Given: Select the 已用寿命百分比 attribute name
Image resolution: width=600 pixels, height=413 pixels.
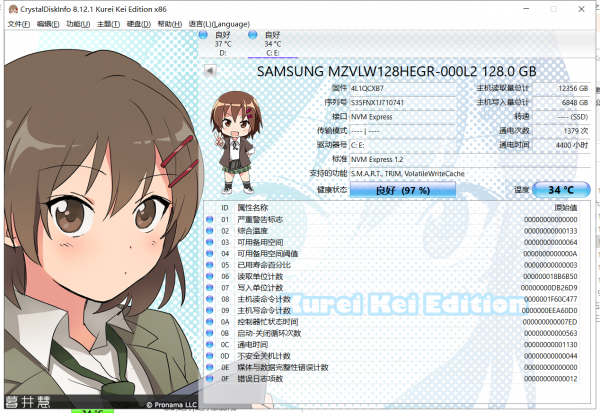Looking at the screenshot, I should point(264,265).
